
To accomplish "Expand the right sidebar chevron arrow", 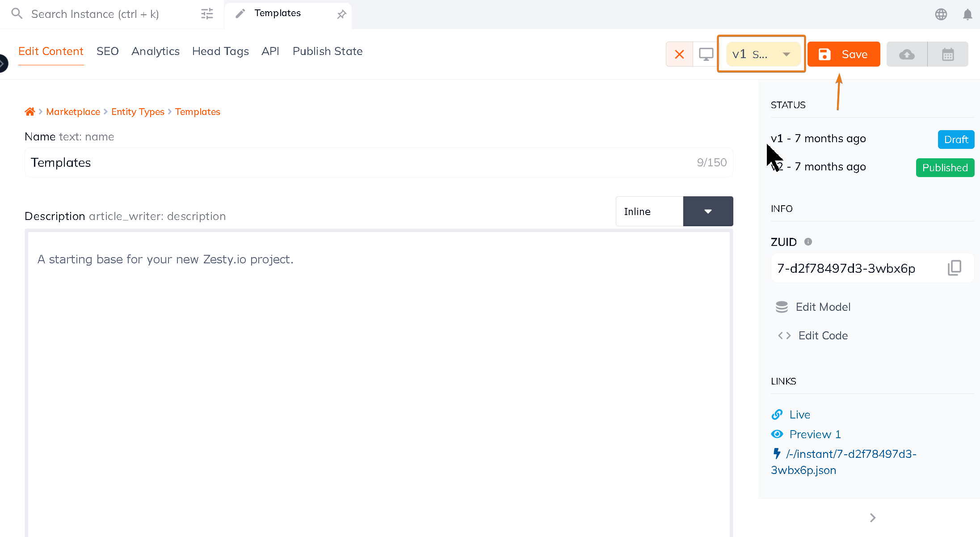I will tap(872, 516).
